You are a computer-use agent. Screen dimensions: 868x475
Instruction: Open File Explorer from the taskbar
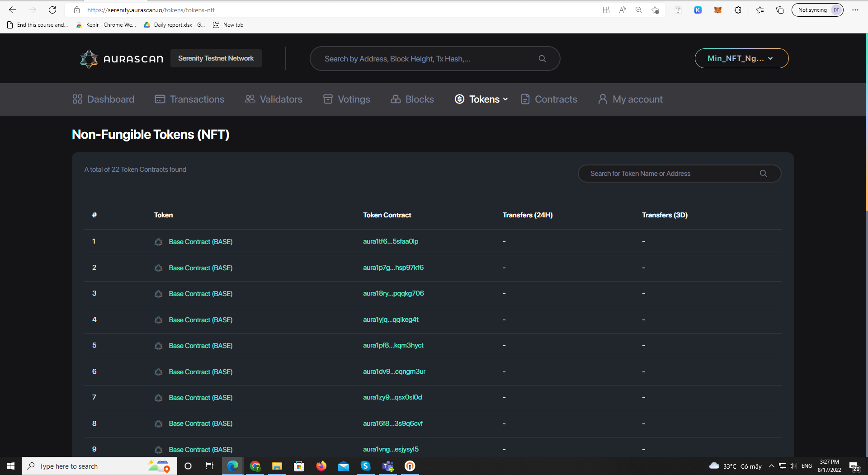click(277, 466)
